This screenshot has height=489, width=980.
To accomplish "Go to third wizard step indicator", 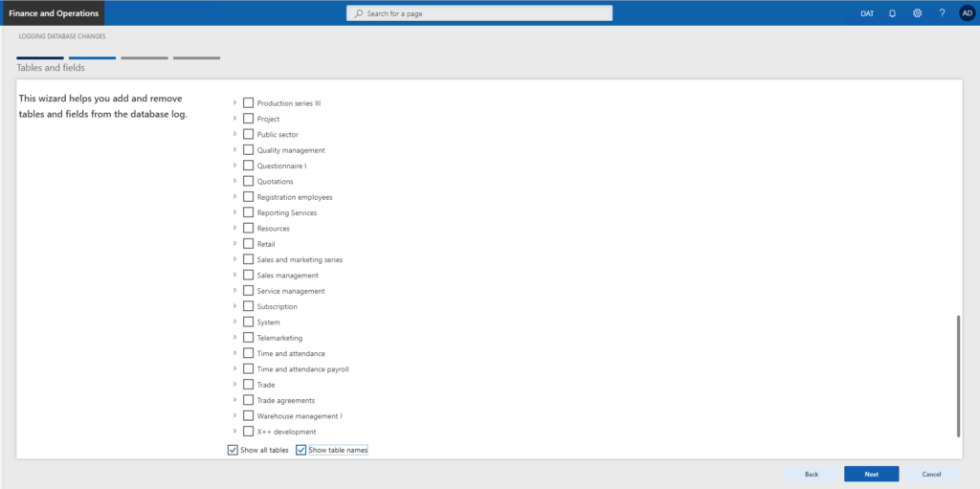I will click(145, 58).
